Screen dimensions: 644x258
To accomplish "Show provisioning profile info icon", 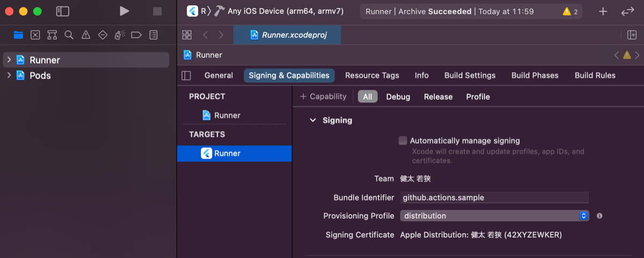I will [x=599, y=216].
